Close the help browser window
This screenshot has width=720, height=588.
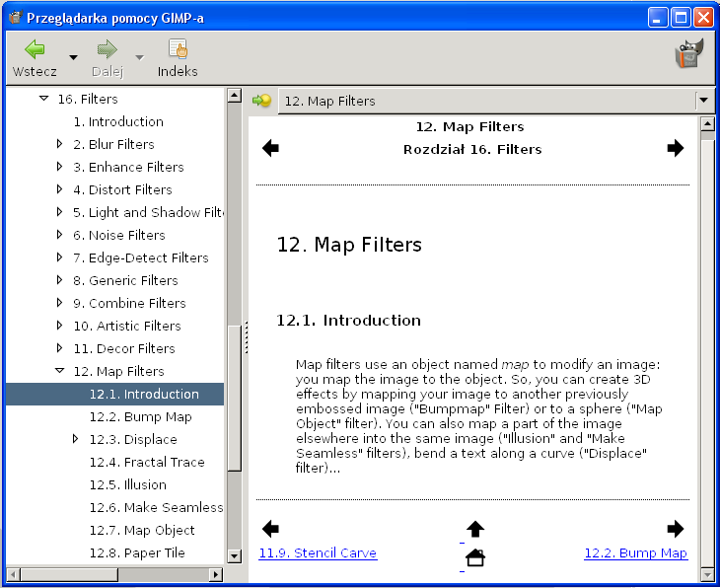[703, 18]
